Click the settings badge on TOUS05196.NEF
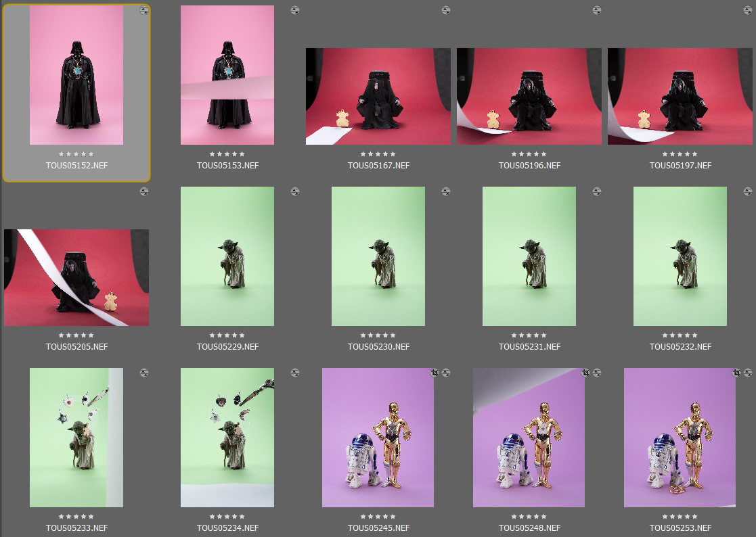Image resolution: width=756 pixels, height=537 pixels. (597, 10)
